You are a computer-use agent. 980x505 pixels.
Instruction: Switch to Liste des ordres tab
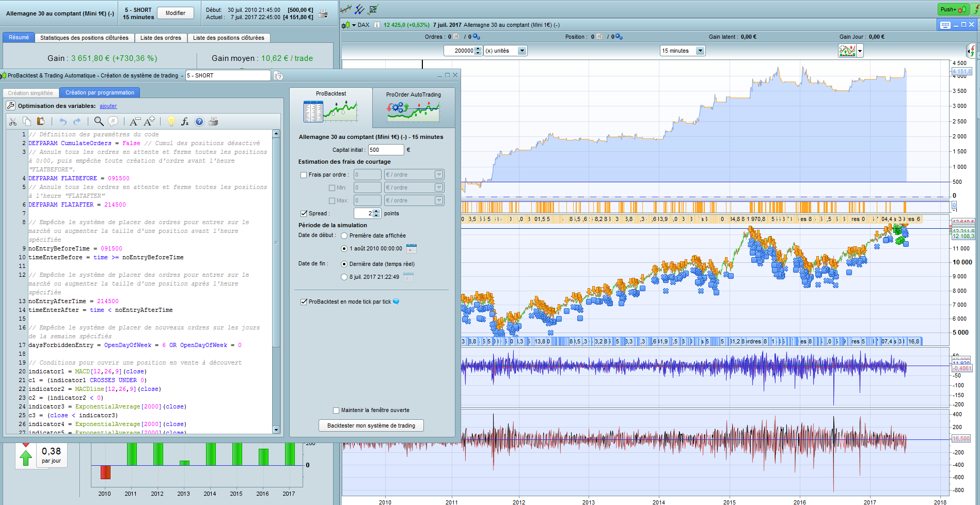(x=161, y=38)
